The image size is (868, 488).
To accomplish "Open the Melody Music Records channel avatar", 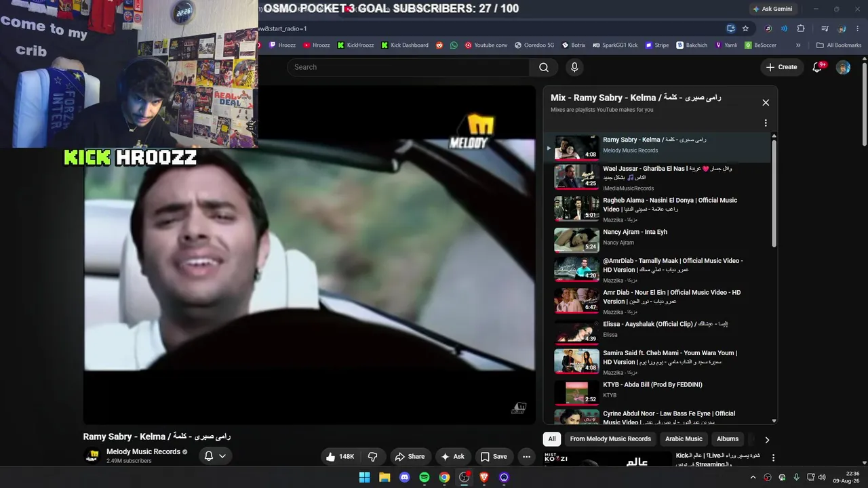I will pos(92,456).
